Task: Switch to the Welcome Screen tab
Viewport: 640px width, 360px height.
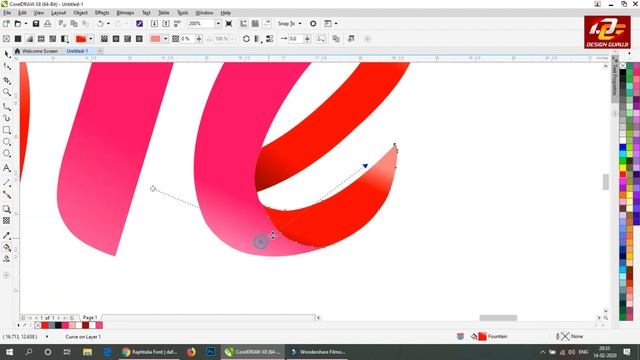Action: tap(36, 51)
